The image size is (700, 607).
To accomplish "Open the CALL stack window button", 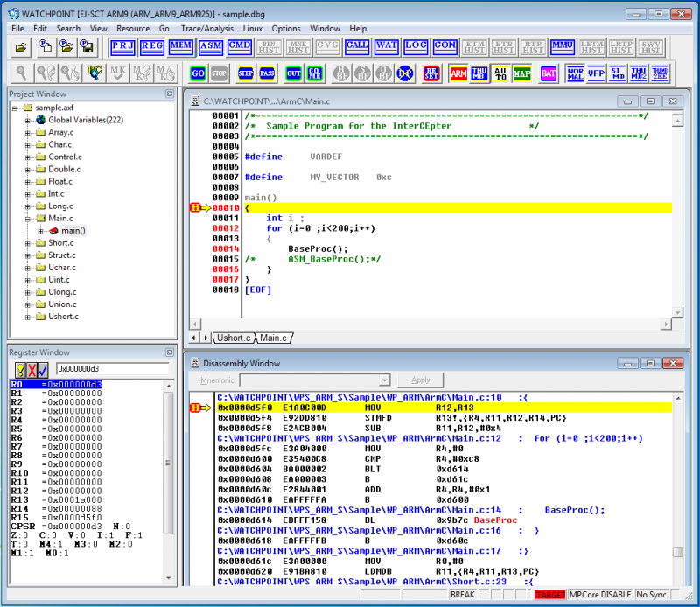I will 357,47.
